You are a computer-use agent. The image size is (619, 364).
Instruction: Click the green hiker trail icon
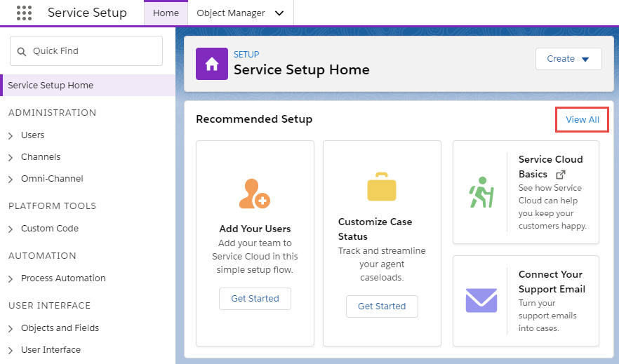pos(481,192)
